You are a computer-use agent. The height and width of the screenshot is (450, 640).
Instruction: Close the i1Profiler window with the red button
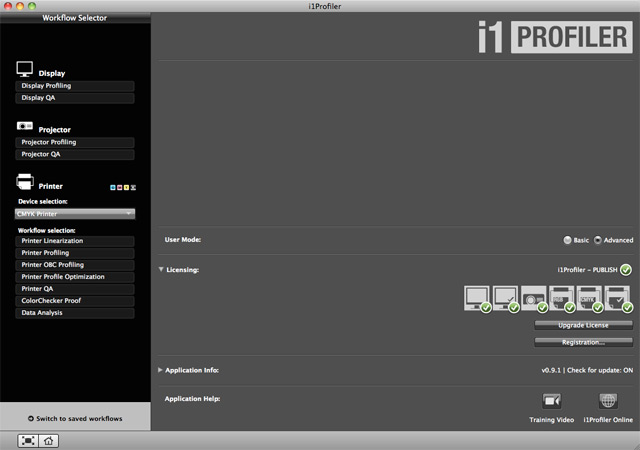pos(8,6)
